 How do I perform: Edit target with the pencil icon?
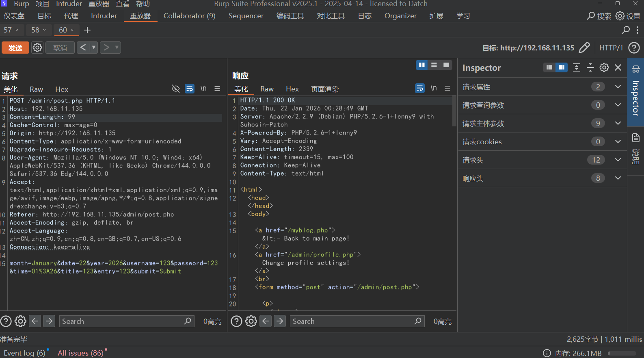[x=584, y=48]
